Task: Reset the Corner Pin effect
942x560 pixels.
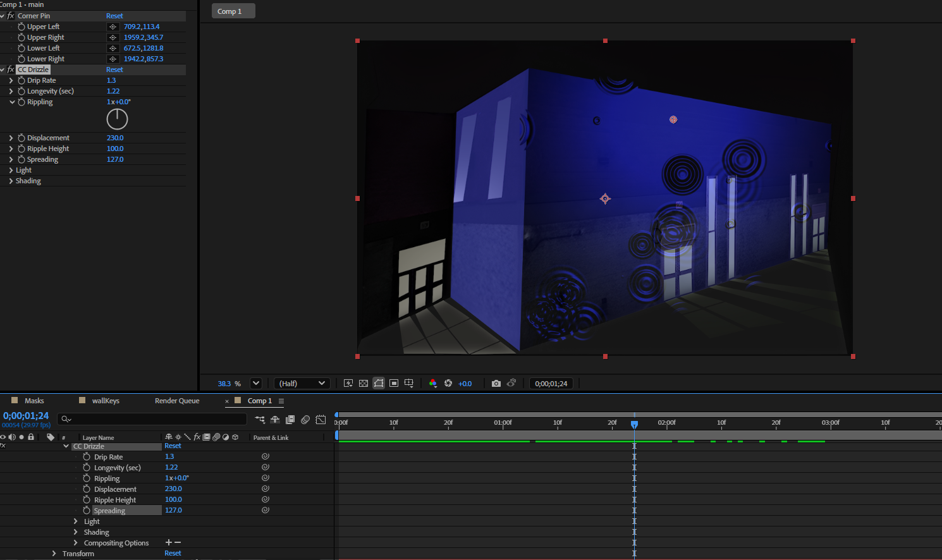Action: click(x=114, y=15)
